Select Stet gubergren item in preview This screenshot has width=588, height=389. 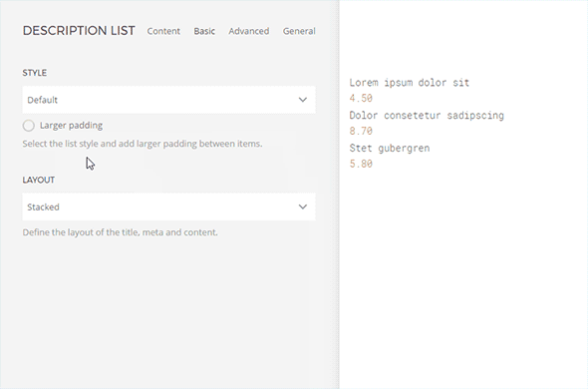(390, 148)
